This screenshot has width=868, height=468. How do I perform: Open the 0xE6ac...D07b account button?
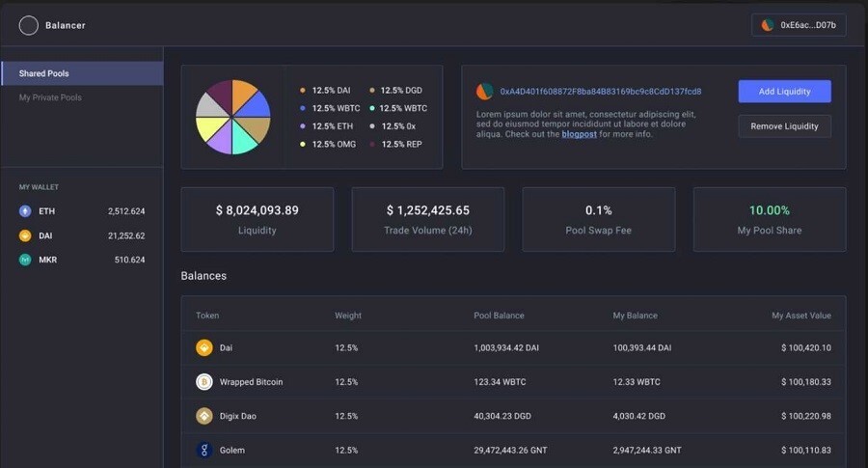click(x=799, y=25)
